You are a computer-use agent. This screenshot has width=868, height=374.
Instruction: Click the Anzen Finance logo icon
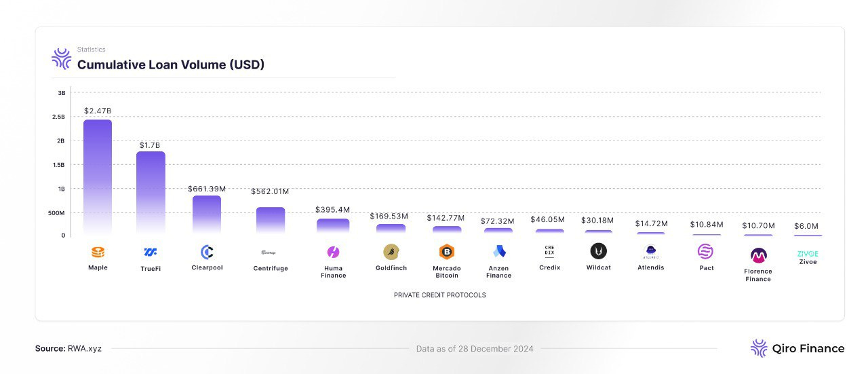[x=499, y=252]
